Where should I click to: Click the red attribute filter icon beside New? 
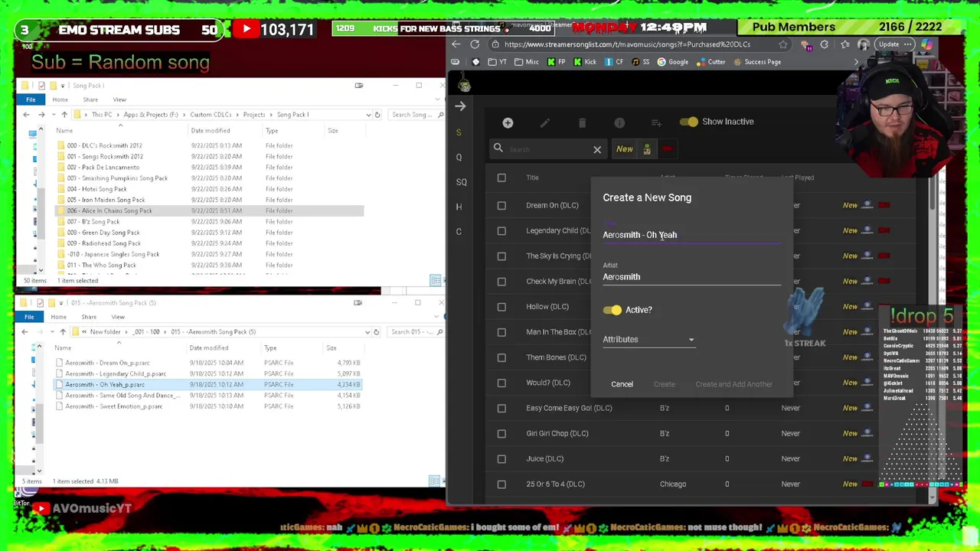[668, 149]
